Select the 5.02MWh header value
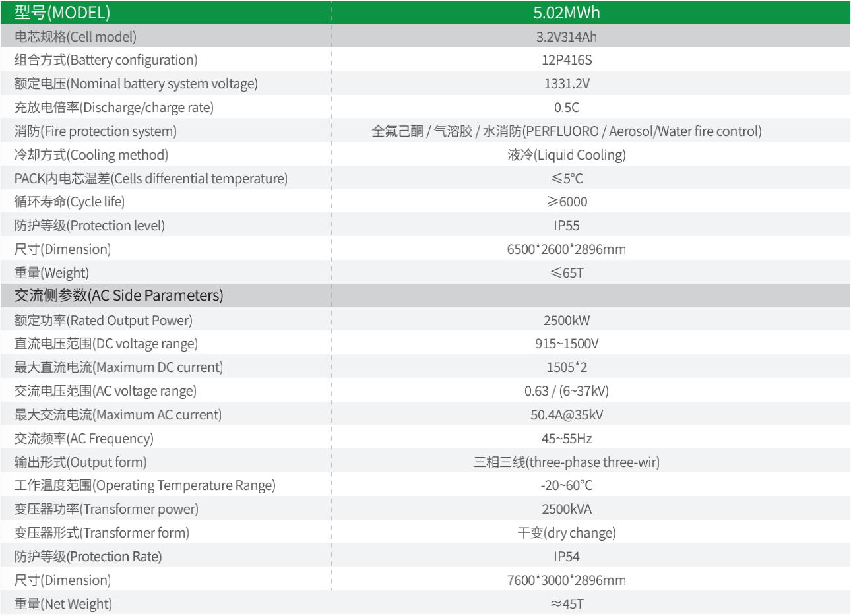The image size is (851, 616). [567, 13]
